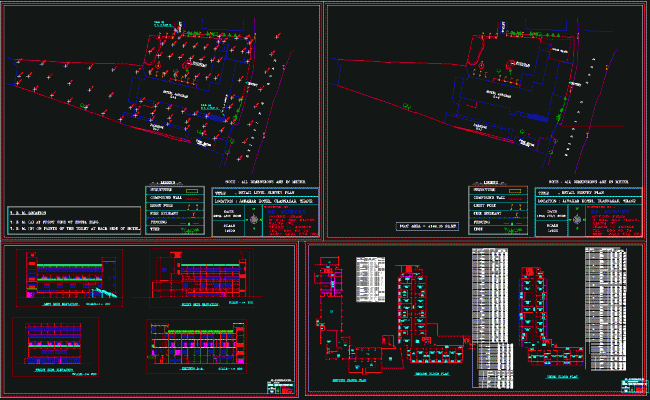Image resolution: width=650 pixels, height=400 pixels.
Task: Pick the fire hydrant symbol in the left legend
Action: [x=193, y=214]
